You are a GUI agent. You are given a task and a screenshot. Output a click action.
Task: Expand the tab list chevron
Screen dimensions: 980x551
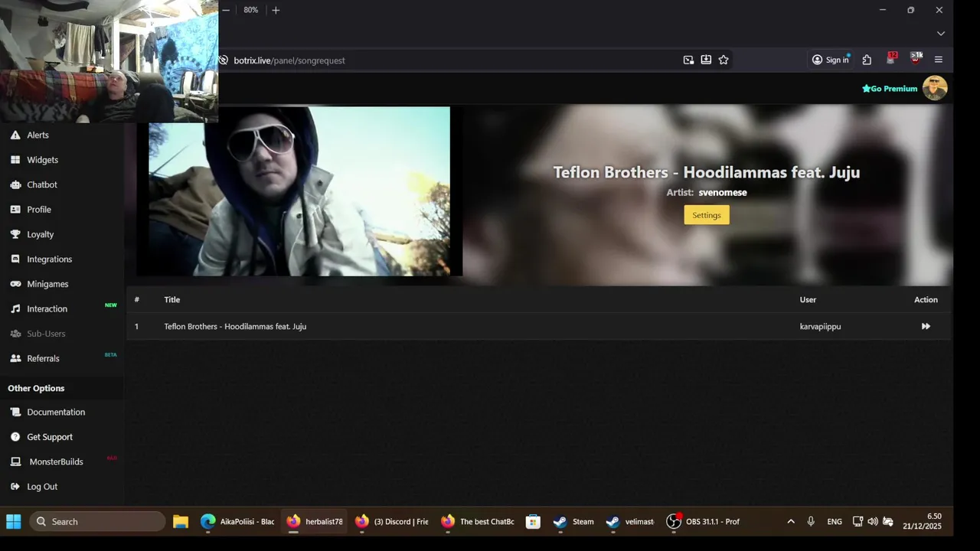941,34
